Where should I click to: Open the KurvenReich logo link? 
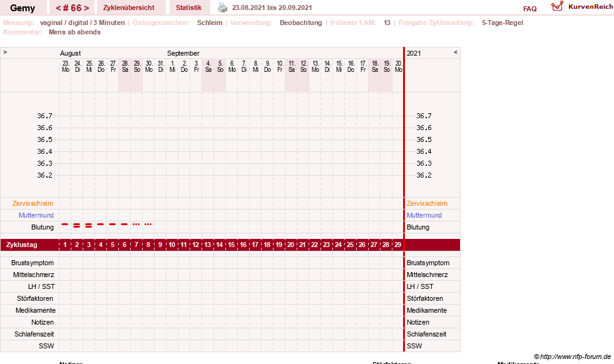(581, 7)
